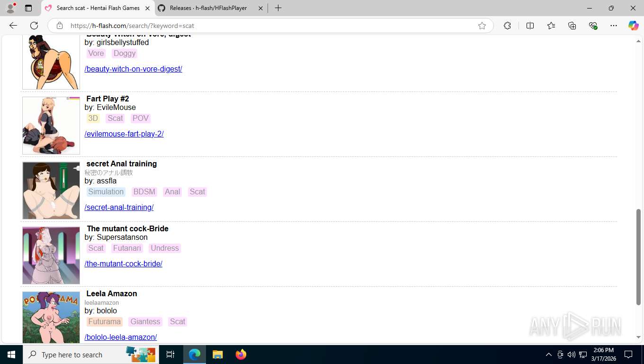Click the author text 'by: bololo'
This screenshot has width=644, height=364.
point(100,310)
